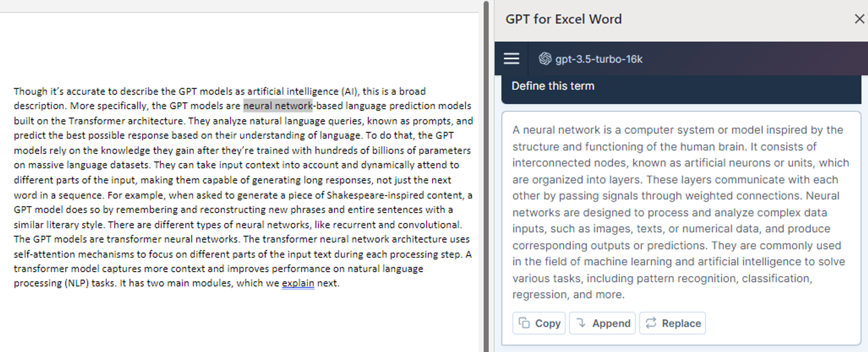Viewport: 868px width, 352px height.
Task: Click the Copy icon in the response card
Action: point(524,323)
